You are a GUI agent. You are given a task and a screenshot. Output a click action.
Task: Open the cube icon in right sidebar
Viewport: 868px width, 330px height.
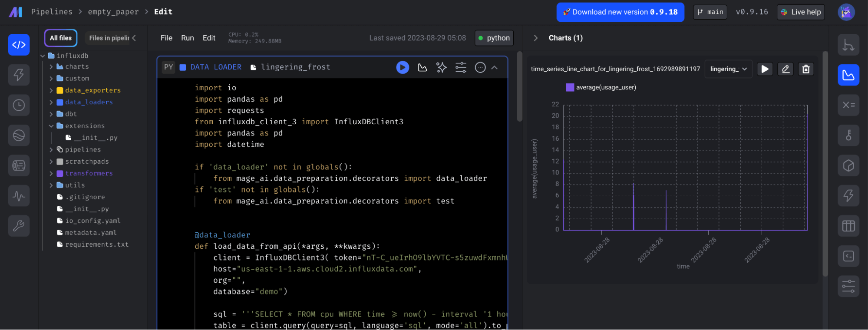848,165
